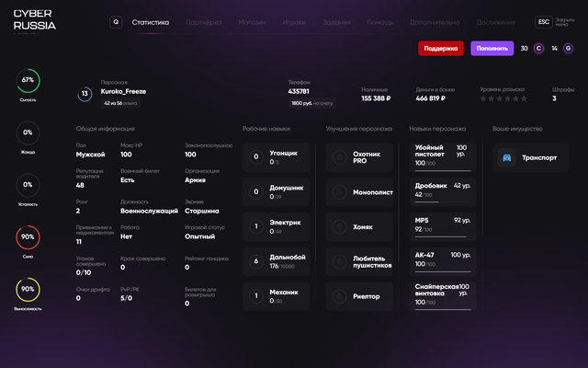
Task: Click Электрик level 1 circle
Action: [256, 226]
